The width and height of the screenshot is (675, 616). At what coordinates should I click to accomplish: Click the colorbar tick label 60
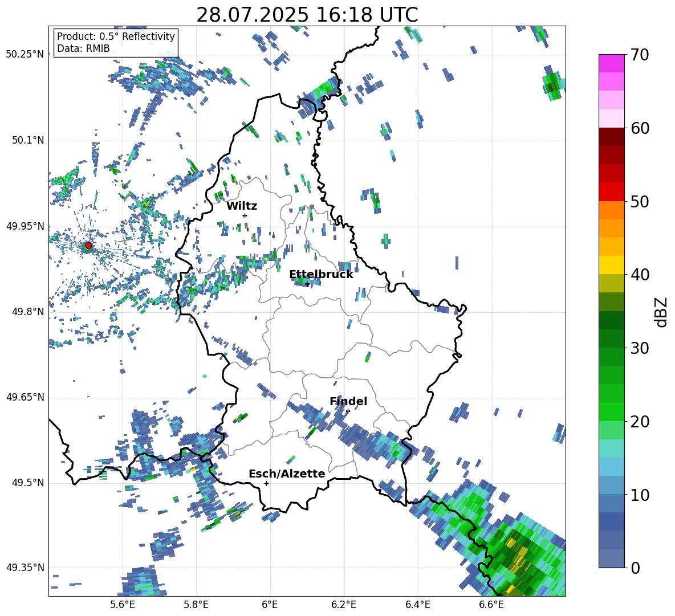coord(640,128)
